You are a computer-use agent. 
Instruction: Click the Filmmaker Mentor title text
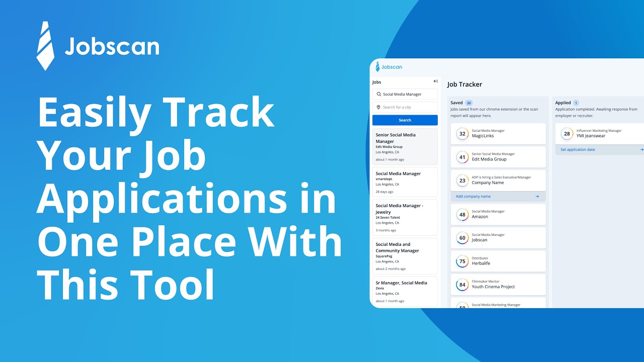(x=486, y=282)
